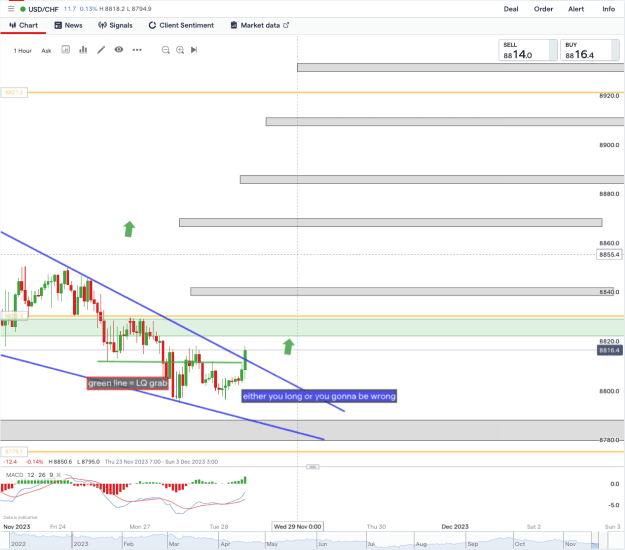Open Market data external link
The height and width of the screenshot is (550, 625).
259,25
